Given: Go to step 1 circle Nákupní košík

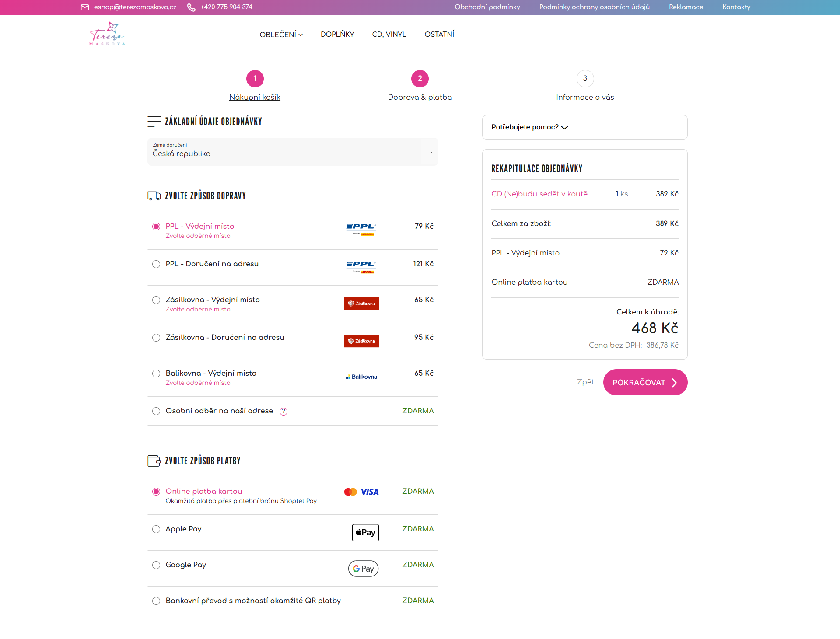Looking at the screenshot, I should 255,79.
